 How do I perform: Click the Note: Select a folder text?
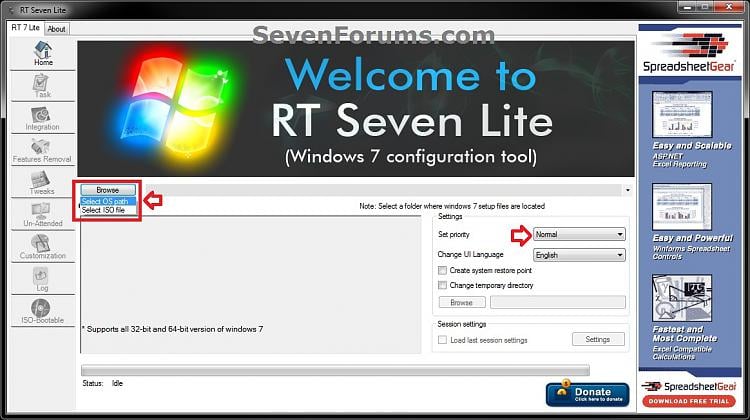point(452,206)
